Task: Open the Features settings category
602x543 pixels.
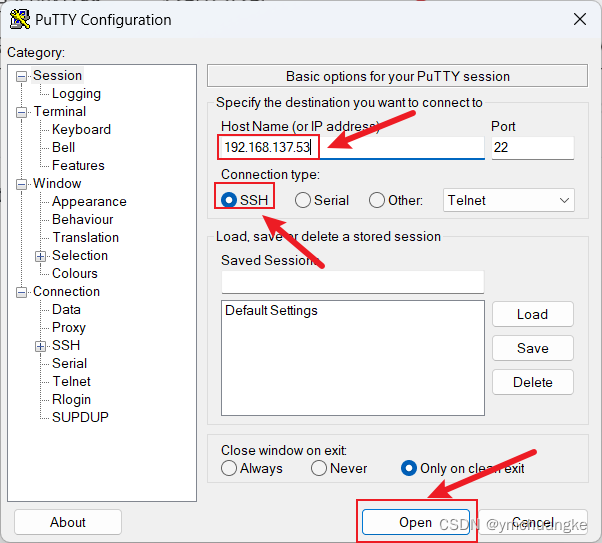Action: pyautogui.click(x=78, y=166)
